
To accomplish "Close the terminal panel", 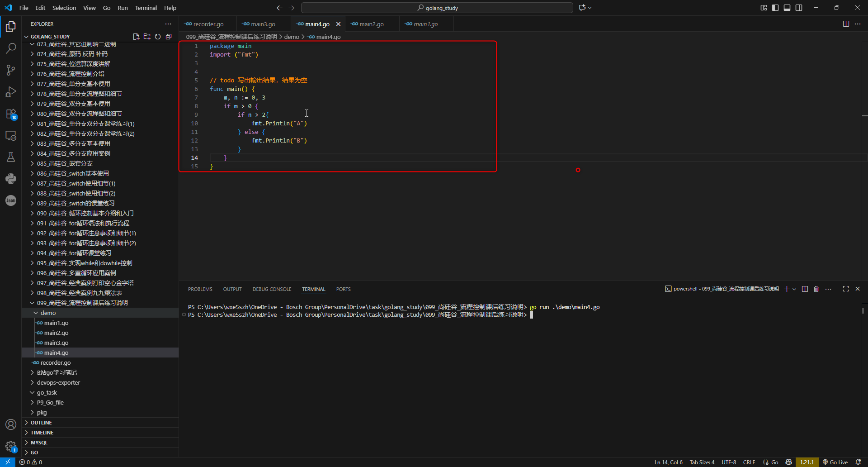I will [x=858, y=289].
